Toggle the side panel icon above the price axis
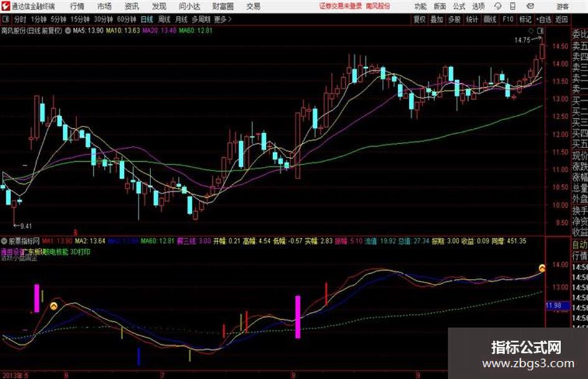This screenshot has height=379, width=588. point(540,30)
